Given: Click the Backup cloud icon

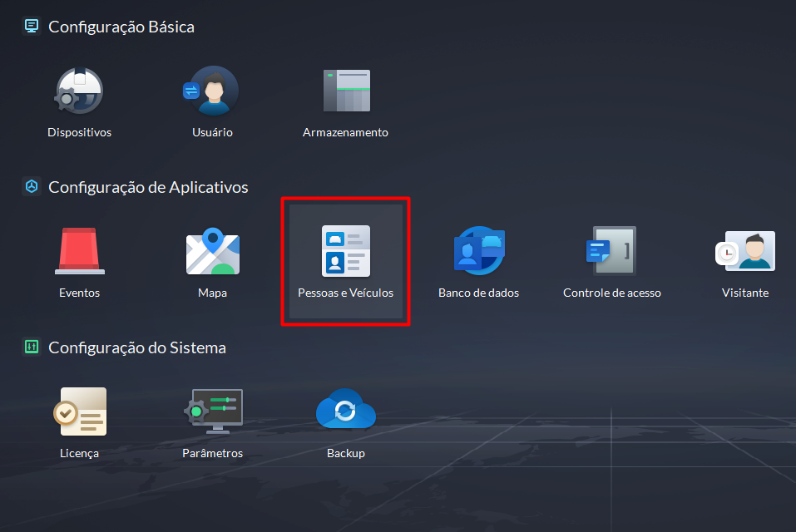Looking at the screenshot, I should pyautogui.click(x=345, y=411).
